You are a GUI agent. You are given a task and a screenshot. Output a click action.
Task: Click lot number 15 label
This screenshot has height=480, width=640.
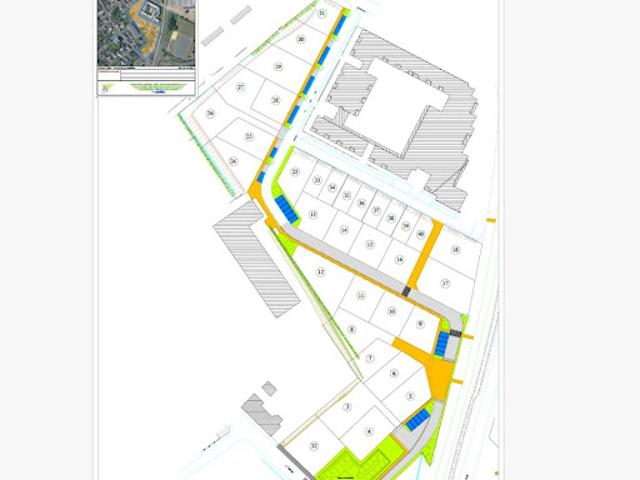pos(370,244)
